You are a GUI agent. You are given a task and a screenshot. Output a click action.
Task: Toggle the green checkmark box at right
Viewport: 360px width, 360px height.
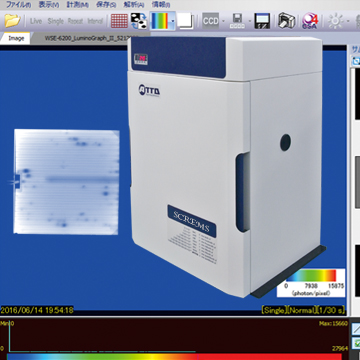tap(356, 343)
